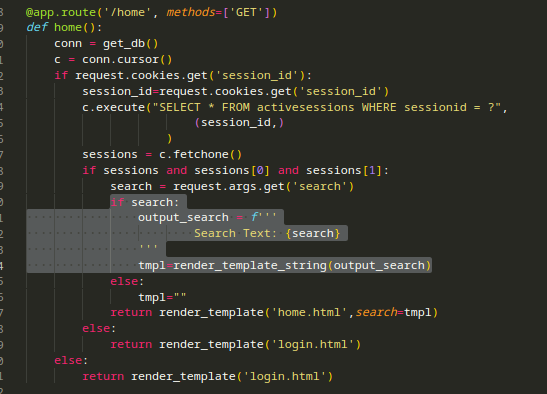The width and height of the screenshot is (547, 394).
Task: Click render_template_string function call
Action: click(250, 266)
